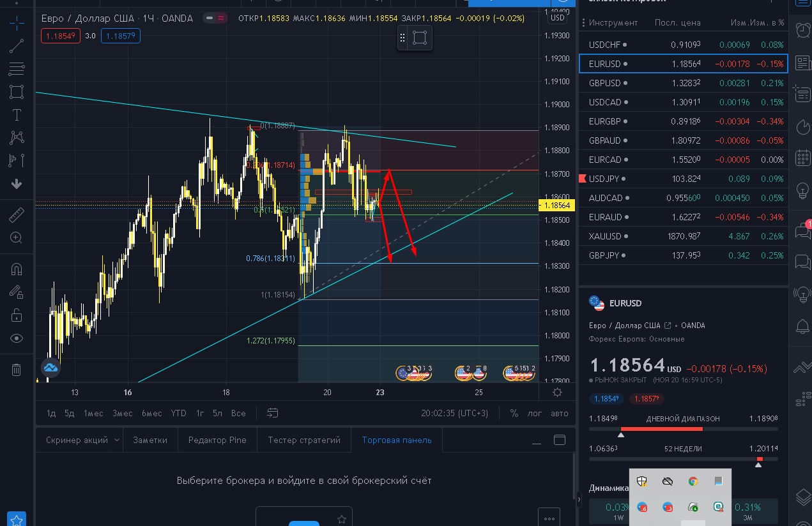This screenshot has width=812, height=526.
Task: Open the USD currency selector on price scale
Action: [558, 18]
